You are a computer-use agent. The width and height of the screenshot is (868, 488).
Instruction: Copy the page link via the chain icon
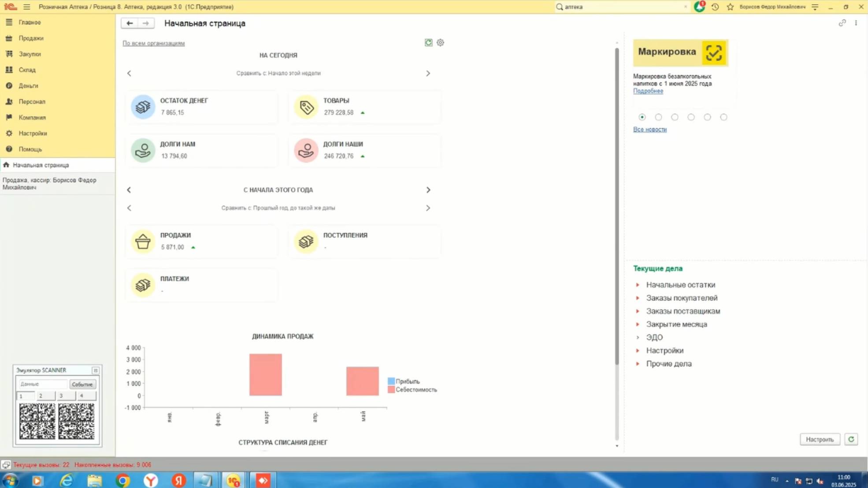(842, 23)
